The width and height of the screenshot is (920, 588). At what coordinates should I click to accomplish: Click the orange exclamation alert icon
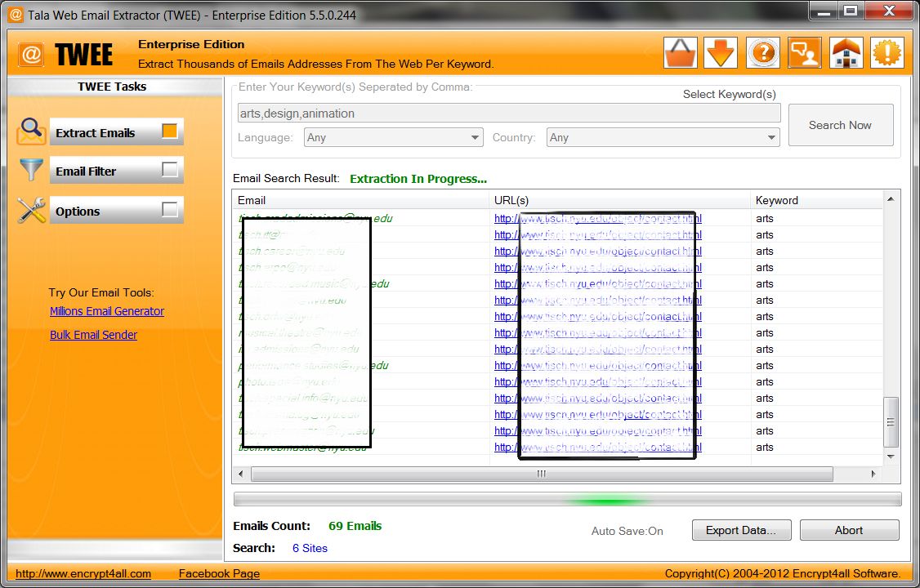tap(887, 53)
